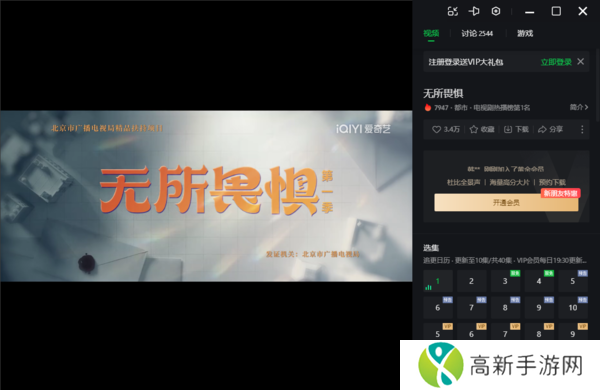Click the 开通会员 membership button
The image size is (600, 390).
506,202
